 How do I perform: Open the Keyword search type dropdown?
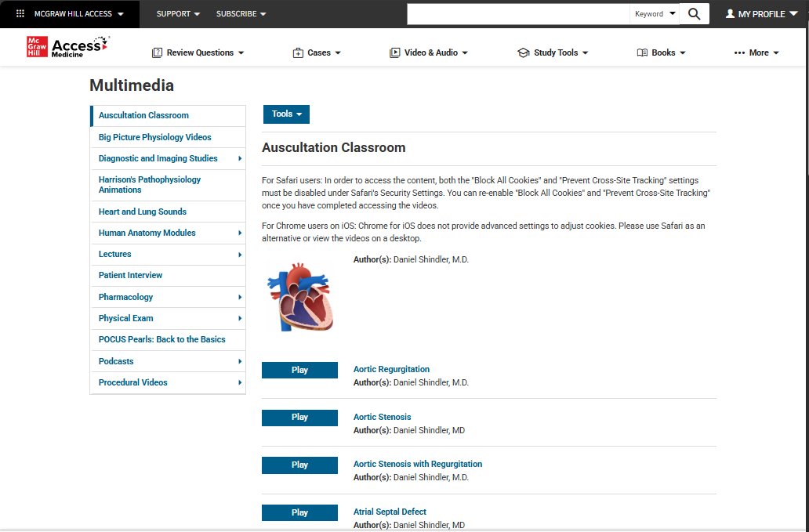tap(655, 14)
